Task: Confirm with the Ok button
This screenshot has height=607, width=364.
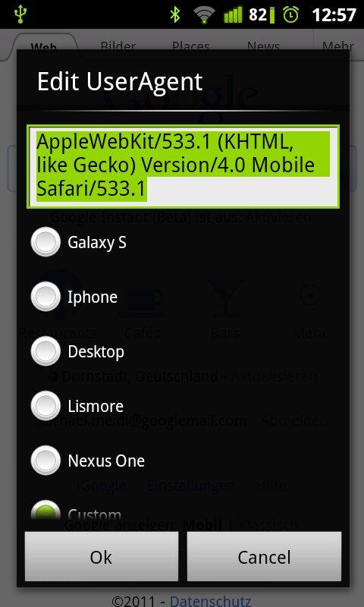Action: click(102, 556)
